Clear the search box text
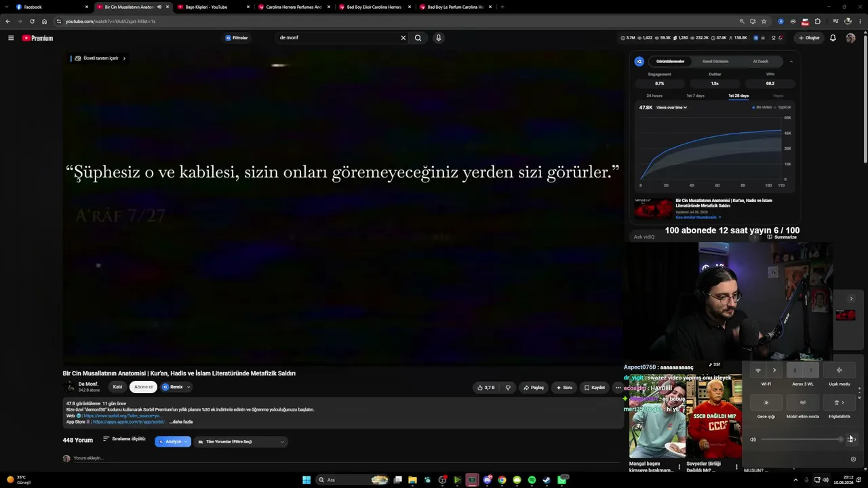The width and height of the screenshot is (868, 488). (x=403, y=38)
